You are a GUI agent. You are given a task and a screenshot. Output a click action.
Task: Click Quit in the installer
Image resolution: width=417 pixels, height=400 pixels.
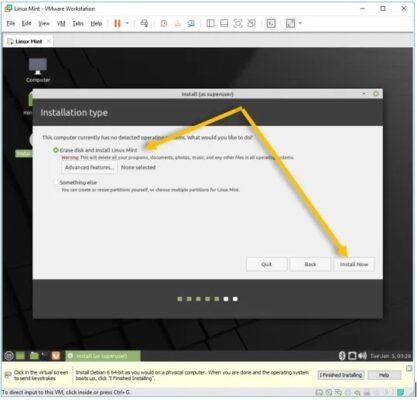click(x=266, y=264)
